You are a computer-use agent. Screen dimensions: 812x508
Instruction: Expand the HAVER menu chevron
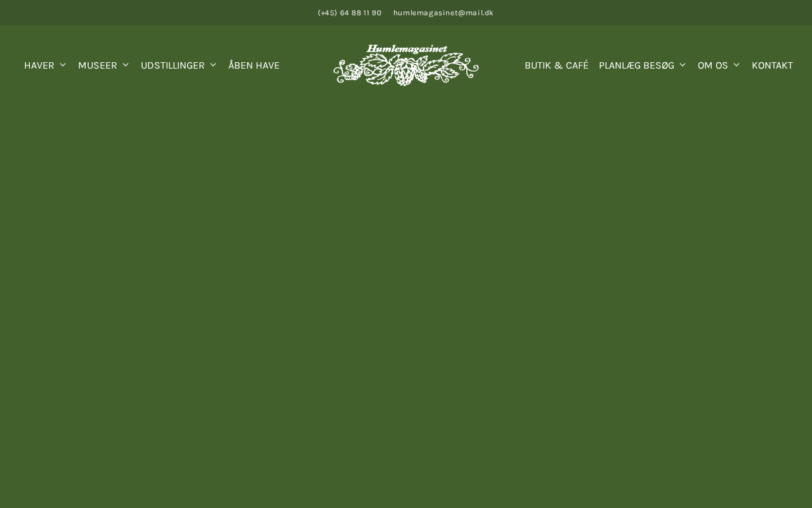[63, 65]
